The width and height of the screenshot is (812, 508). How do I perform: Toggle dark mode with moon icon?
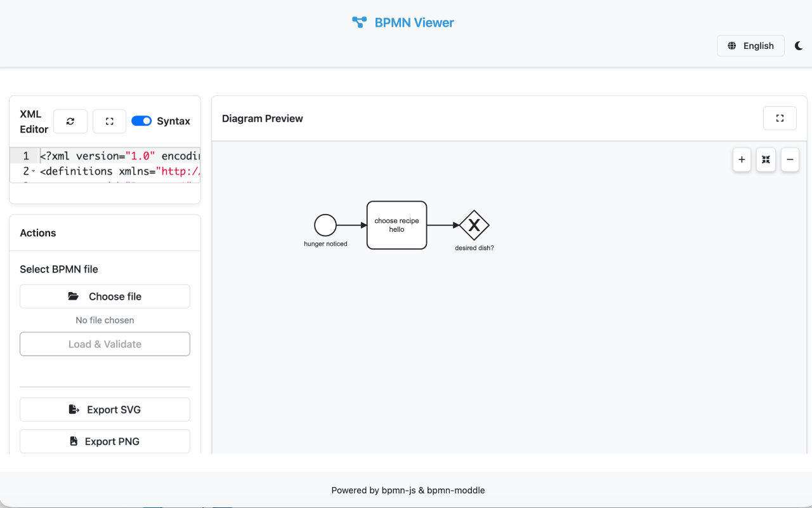(x=799, y=46)
